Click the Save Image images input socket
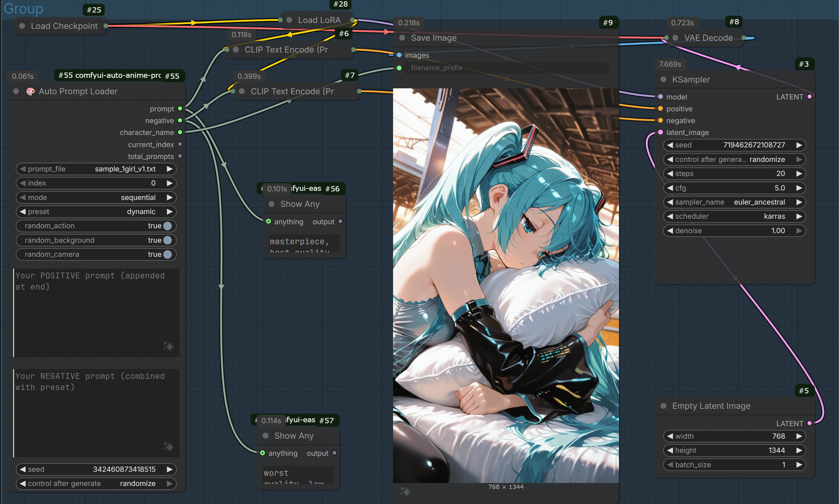The image size is (839, 504). pyautogui.click(x=399, y=55)
